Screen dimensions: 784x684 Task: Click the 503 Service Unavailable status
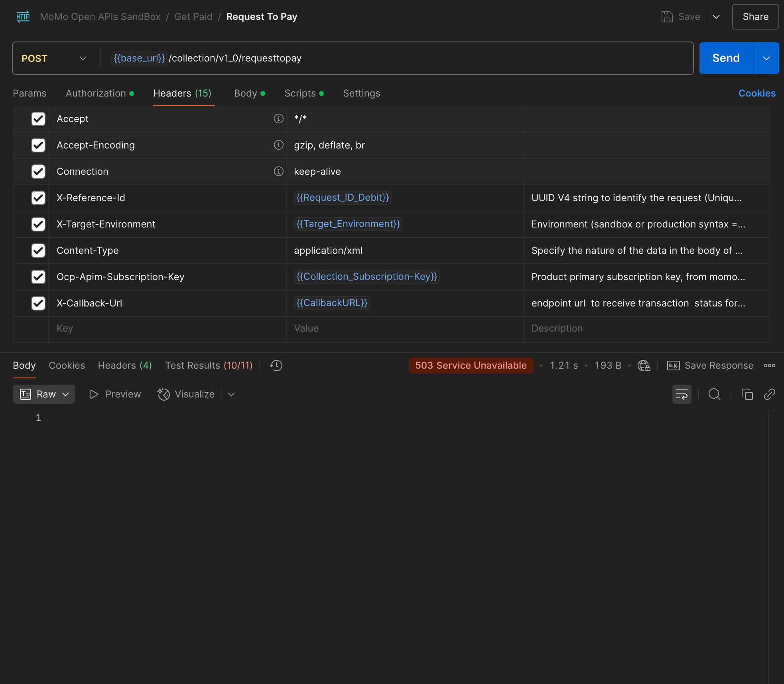pyautogui.click(x=471, y=366)
